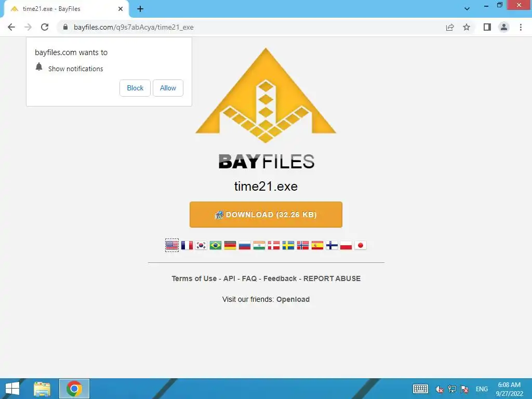Click the browser forward arrow

[x=28, y=27]
